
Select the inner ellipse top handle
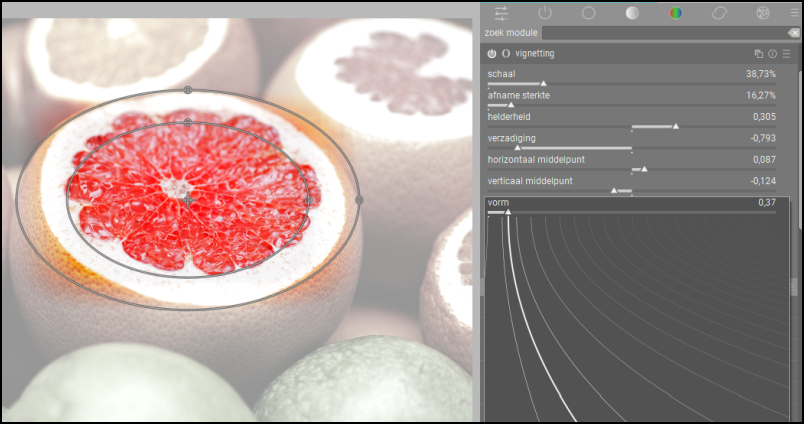[188, 123]
